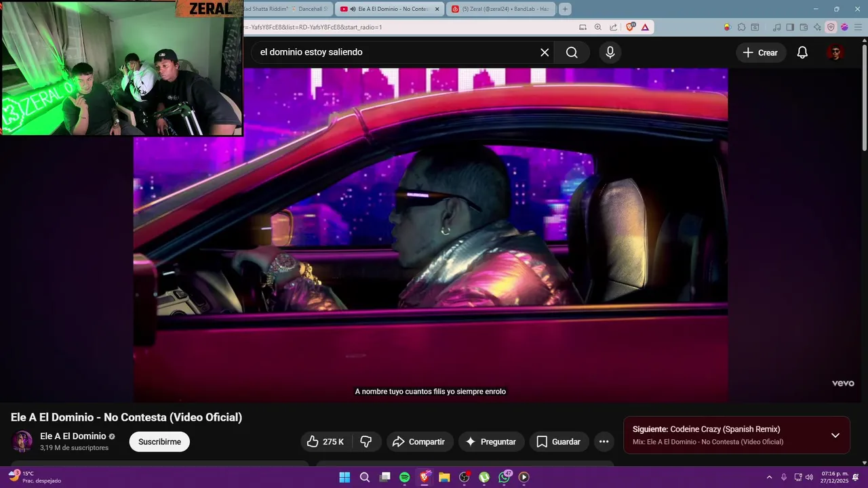The image size is (868, 488).
Task: Click the magnifier search button
Action: [572, 52]
